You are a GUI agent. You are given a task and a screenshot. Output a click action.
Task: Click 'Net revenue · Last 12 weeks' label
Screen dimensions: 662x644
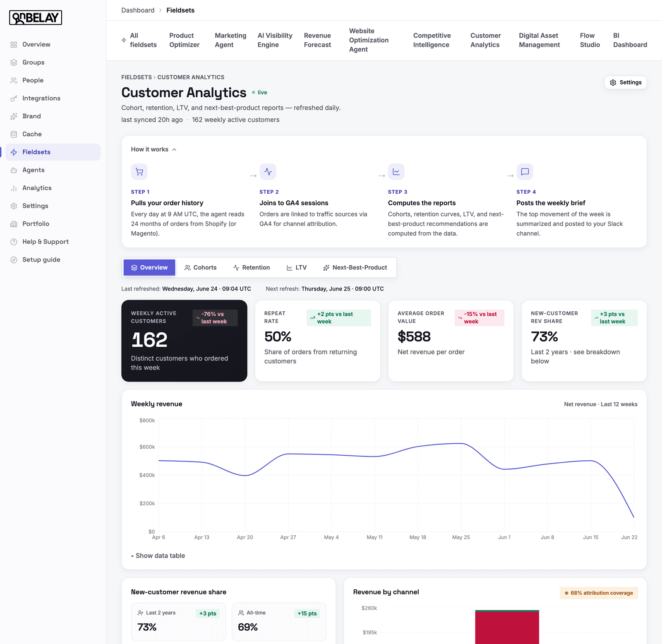click(x=601, y=404)
